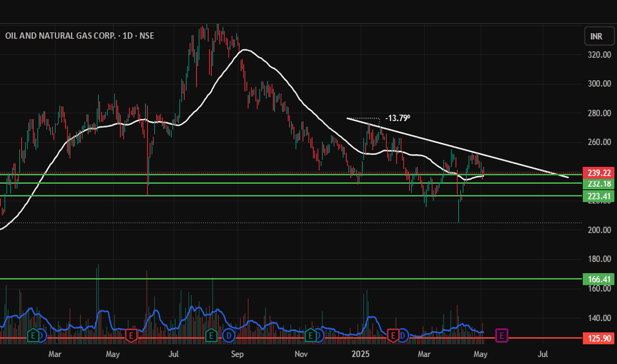
Task: Click the -13.79° angle label
Action: pos(397,118)
